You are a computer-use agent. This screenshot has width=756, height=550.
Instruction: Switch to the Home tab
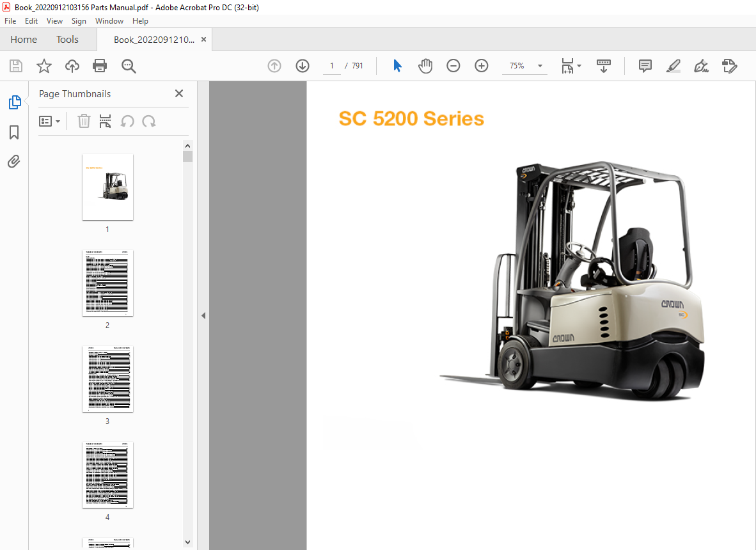tap(24, 40)
